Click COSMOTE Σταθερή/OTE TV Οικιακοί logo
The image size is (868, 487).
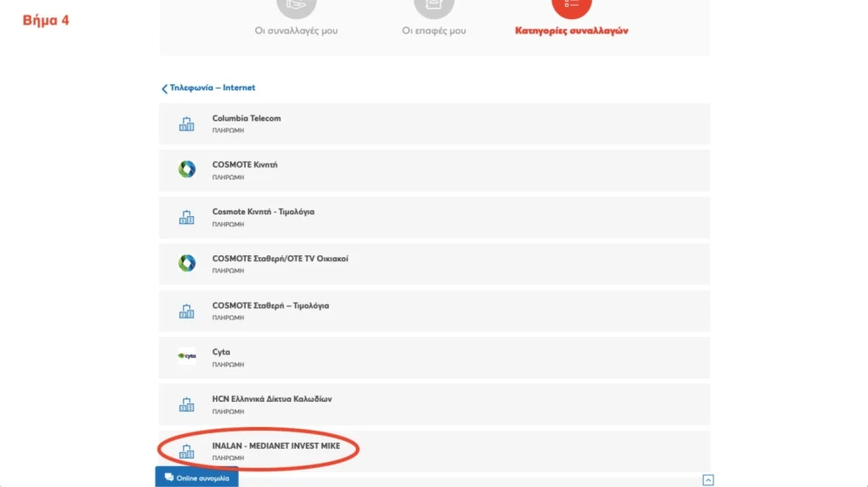pyautogui.click(x=187, y=263)
